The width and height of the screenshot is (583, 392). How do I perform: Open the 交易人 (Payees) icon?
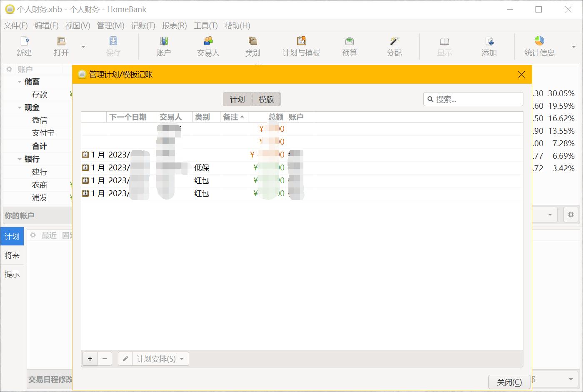pyautogui.click(x=208, y=41)
